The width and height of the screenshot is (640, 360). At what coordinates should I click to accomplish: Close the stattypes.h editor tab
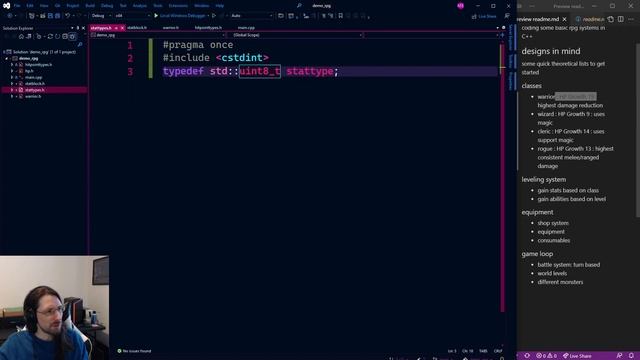tap(122, 28)
